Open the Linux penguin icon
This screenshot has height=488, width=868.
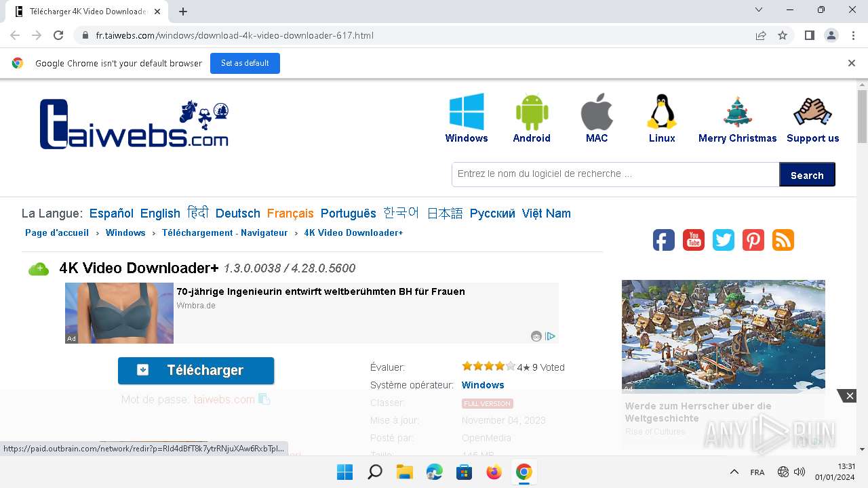tap(662, 112)
